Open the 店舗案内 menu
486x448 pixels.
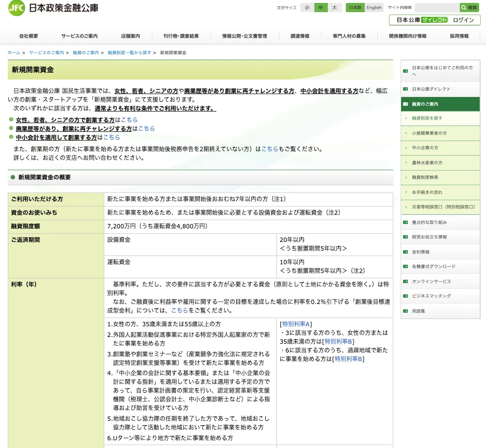(x=130, y=36)
